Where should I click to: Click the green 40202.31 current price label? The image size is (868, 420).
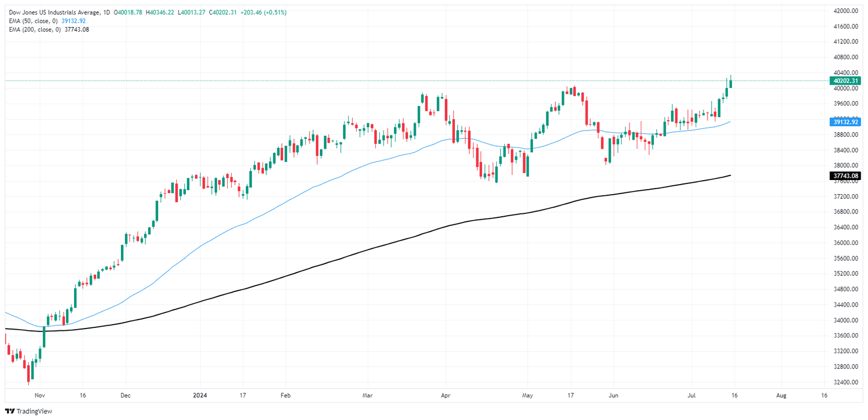click(845, 81)
